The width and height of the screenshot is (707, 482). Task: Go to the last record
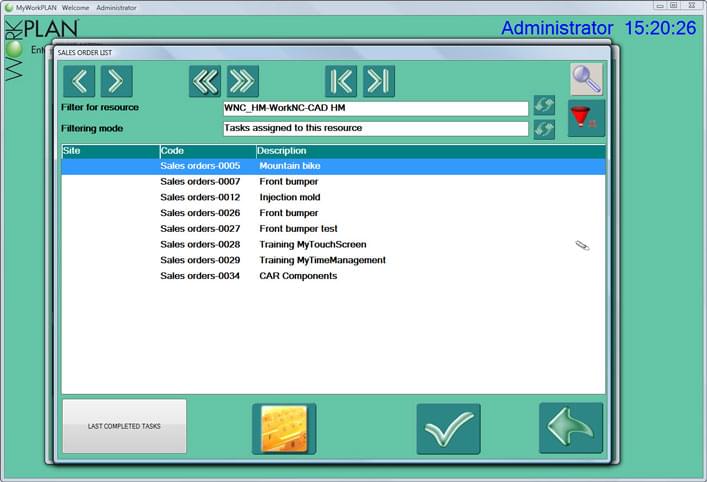[378, 81]
